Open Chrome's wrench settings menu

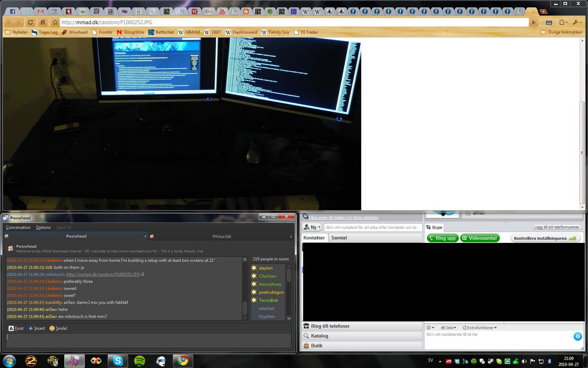click(576, 22)
